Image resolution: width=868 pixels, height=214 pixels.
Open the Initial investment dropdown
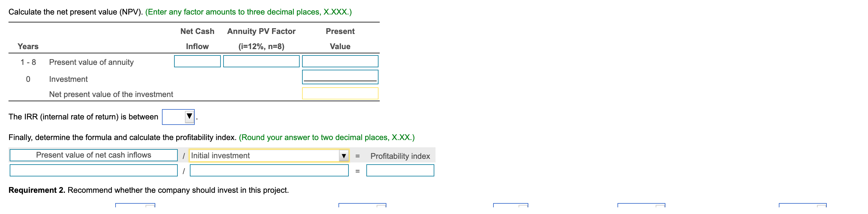[x=268, y=156]
